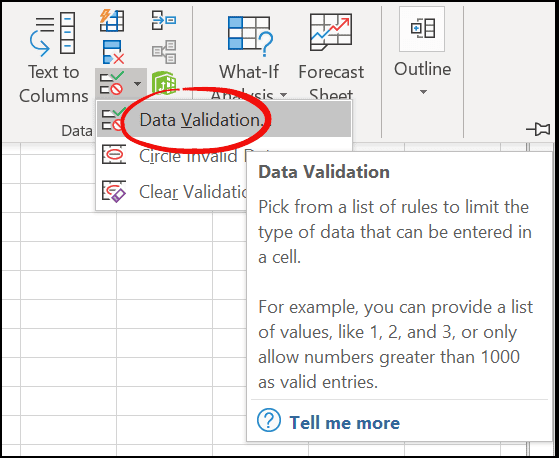Pin the ribbon with the pushpin icon

point(538,129)
